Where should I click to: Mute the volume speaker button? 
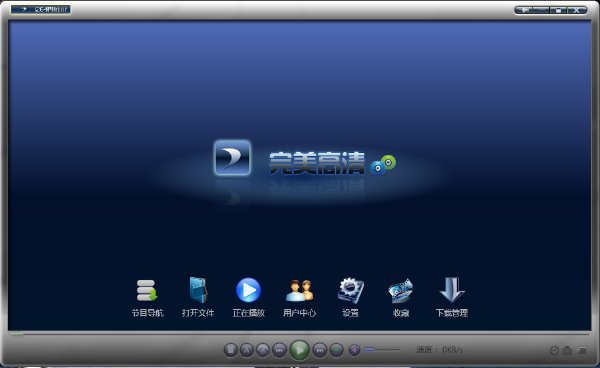tap(355, 350)
